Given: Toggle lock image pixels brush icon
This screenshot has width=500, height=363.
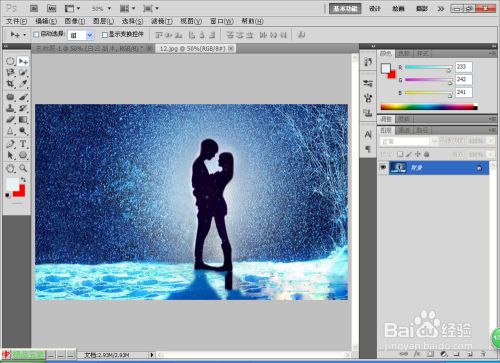Looking at the screenshot, I should [x=409, y=154].
